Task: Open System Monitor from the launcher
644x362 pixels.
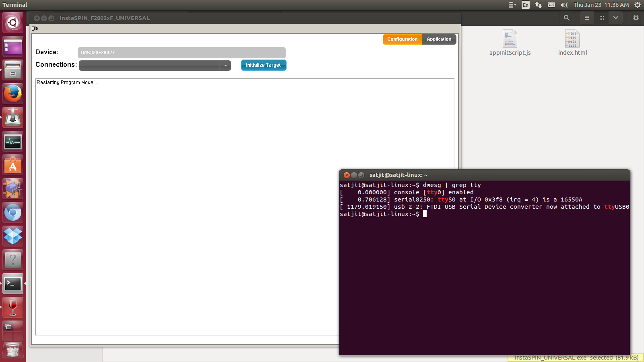Action: point(13,142)
